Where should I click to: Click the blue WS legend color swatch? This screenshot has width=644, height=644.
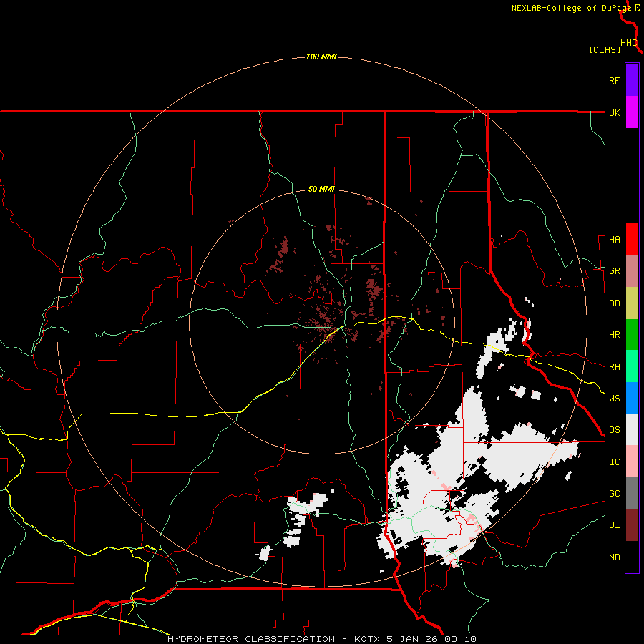(632, 398)
